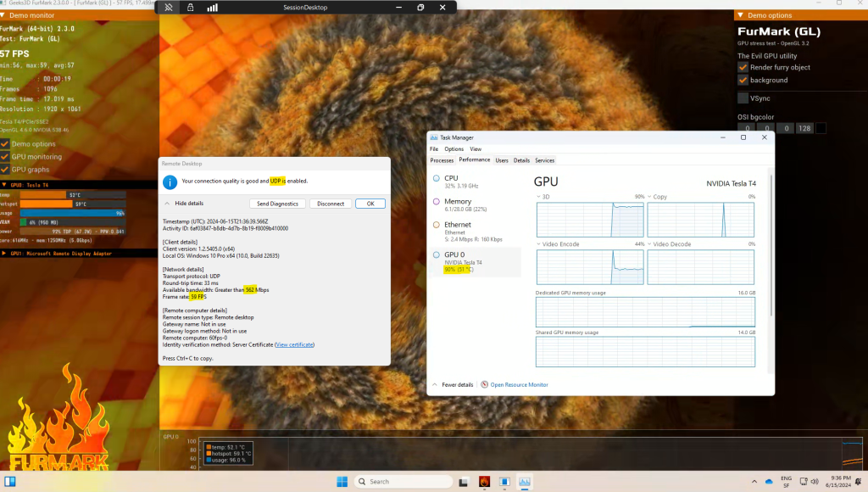The height and width of the screenshot is (492, 868).
Task: Switch to the Processes tab
Action: click(442, 160)
